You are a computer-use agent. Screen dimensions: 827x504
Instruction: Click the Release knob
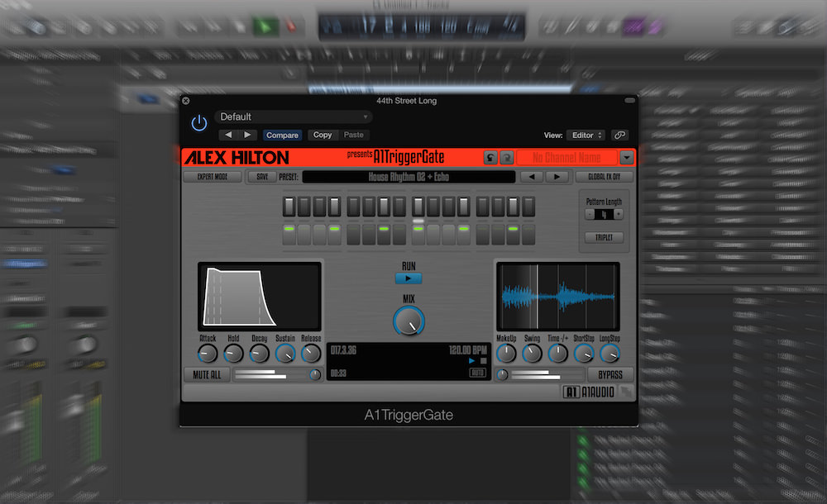311,354
